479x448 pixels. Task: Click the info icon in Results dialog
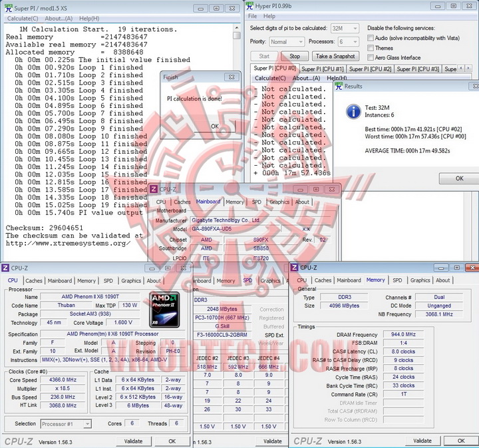(353, 112)
